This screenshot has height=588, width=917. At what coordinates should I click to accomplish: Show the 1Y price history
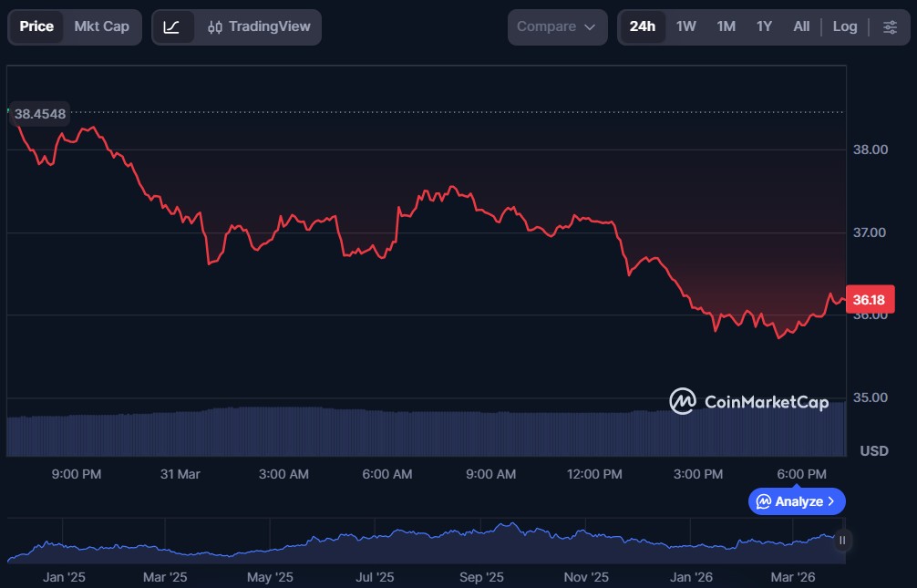tap(764, 27)
